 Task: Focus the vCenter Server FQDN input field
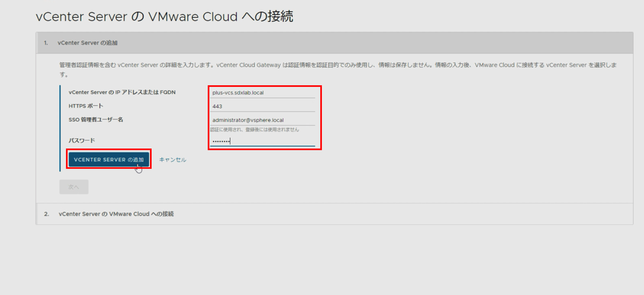pos(262,93)
